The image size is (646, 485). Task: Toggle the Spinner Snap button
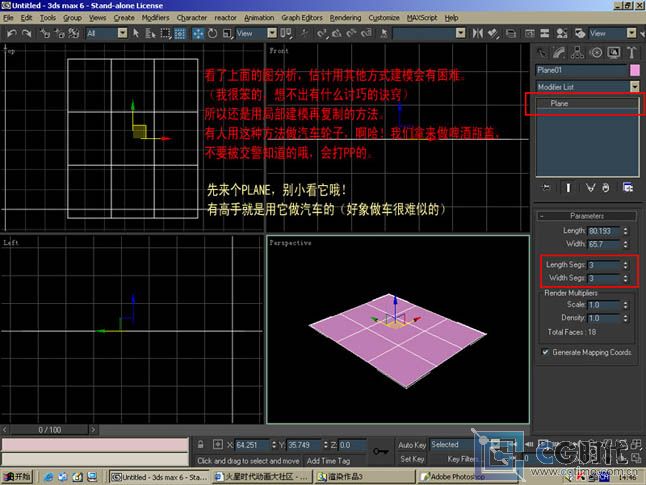(x=366, y=33)
